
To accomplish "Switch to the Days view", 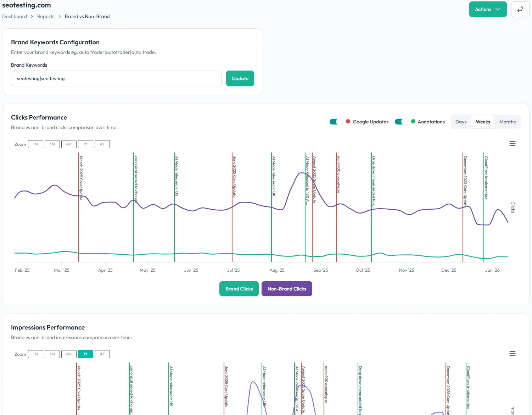I will (461, 122).
